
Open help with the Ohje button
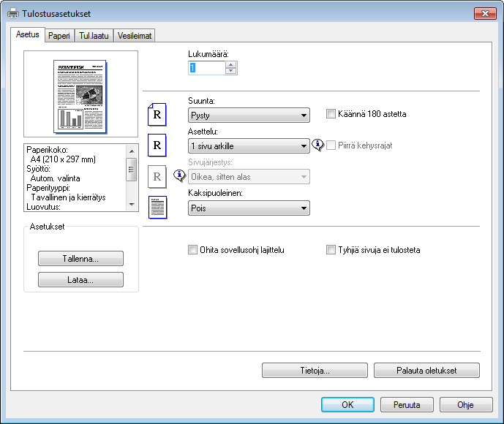[x=466, y=404]
